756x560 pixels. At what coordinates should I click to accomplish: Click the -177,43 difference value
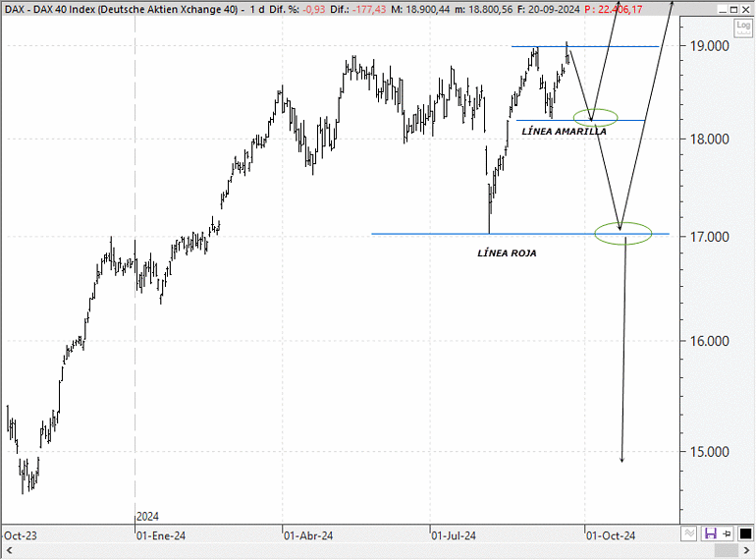(x=369, y=9)
